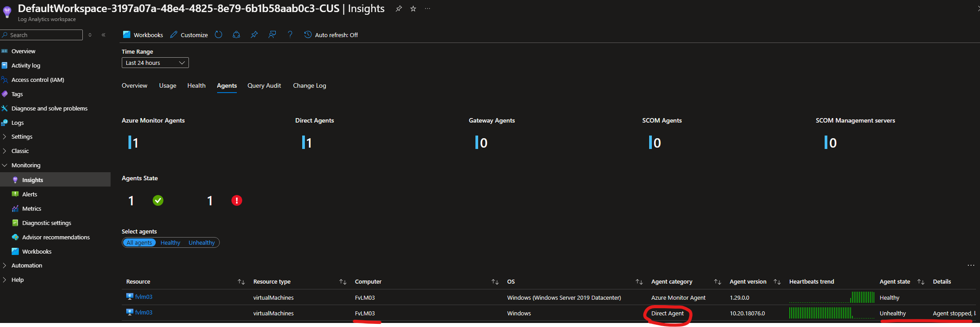Viewport: 980px width, 327px height.
Task: Sort by Agent category column
Action: point(718,282)
